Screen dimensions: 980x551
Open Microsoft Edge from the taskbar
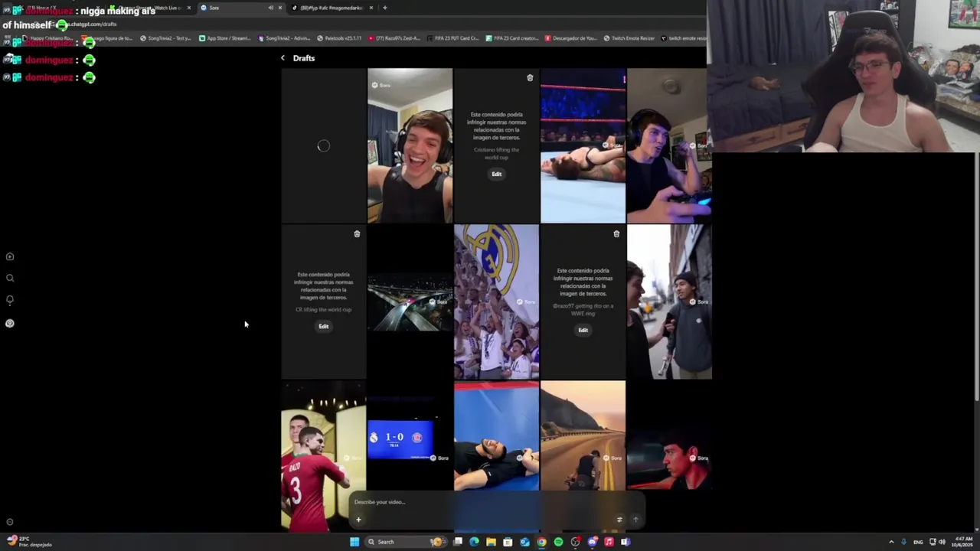tap(474, 542)
